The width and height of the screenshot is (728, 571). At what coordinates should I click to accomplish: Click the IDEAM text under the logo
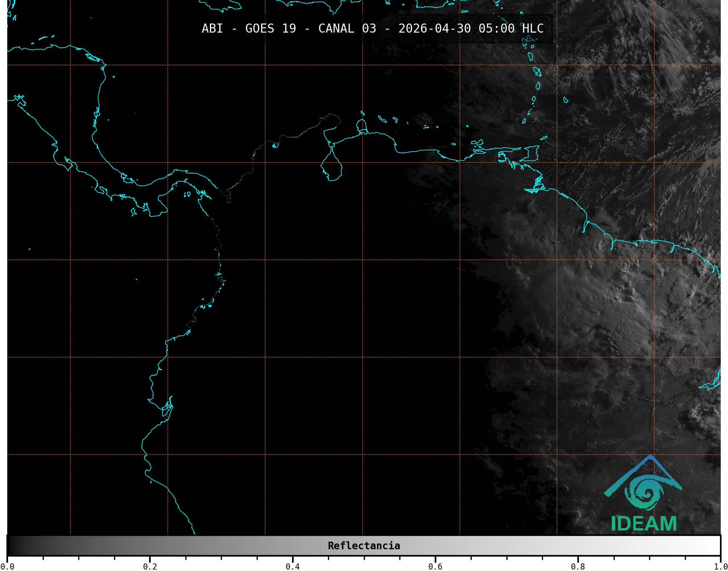click(x=644, y=524)
